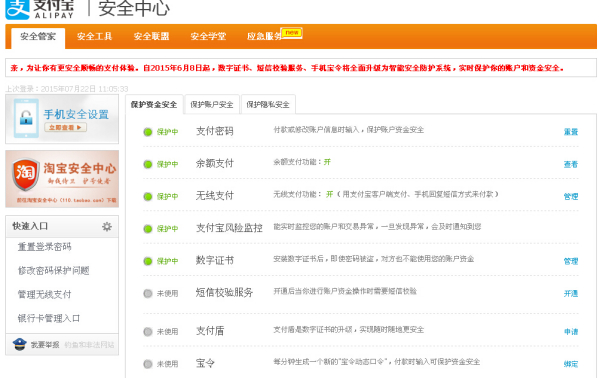Viewport: 600px width, 378px height.
Task: Click the grey status dot for 支付盾
Action: tap(148, 332)
